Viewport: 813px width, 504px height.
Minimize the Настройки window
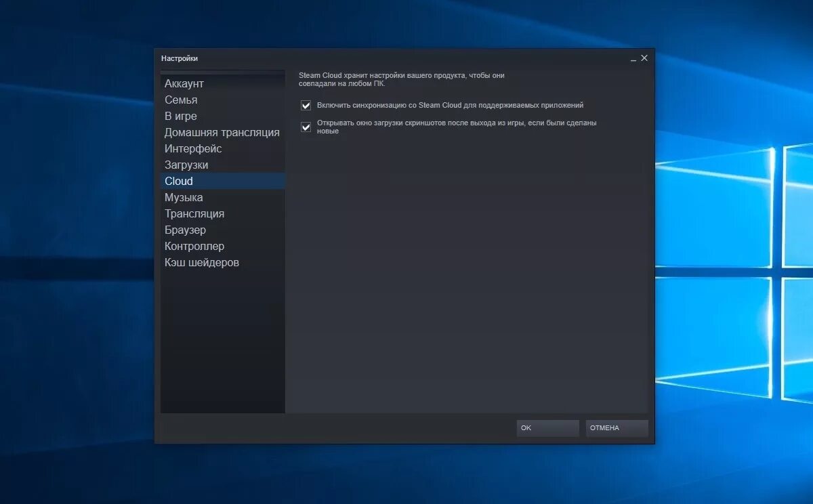pyautogui.click(x=633, y=59)
